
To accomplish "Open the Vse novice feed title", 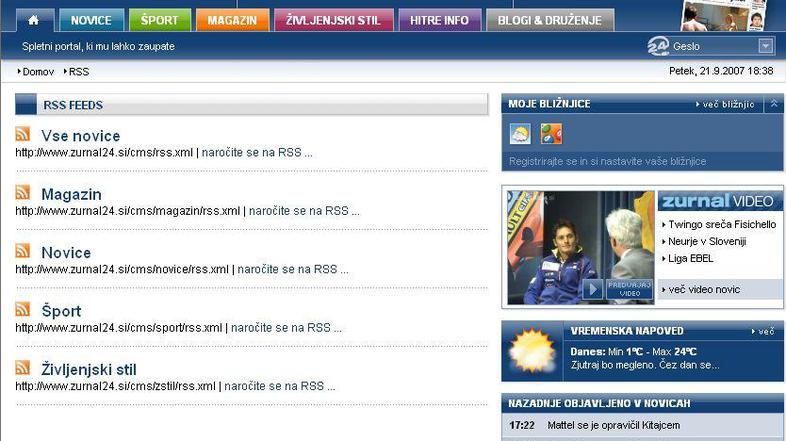I will [x=81, y=136].
